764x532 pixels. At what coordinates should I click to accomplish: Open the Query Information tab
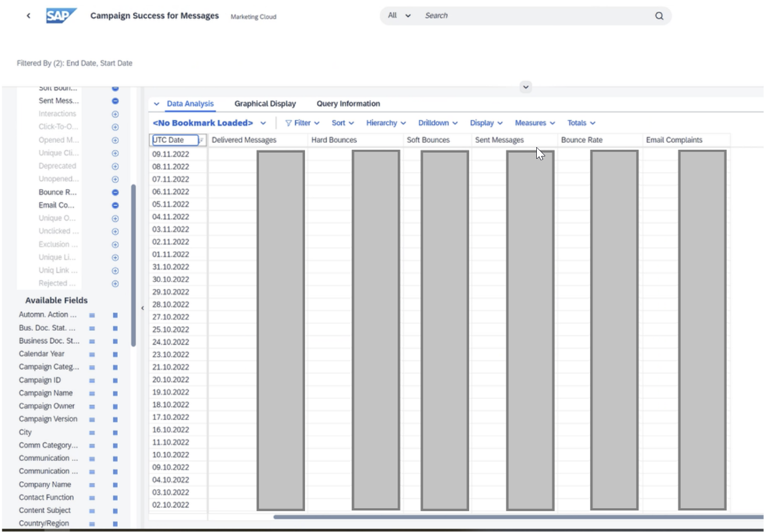[348, 103]
